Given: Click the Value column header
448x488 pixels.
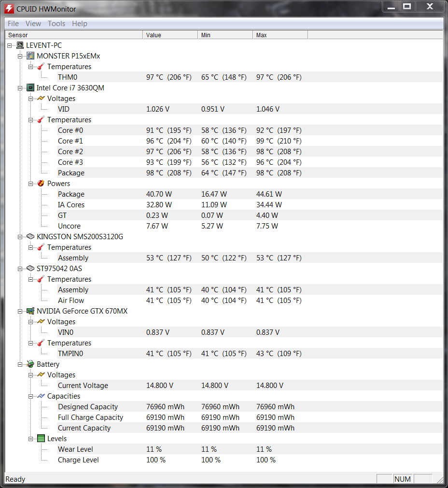Looking at the screenshot, I should 170,35.
